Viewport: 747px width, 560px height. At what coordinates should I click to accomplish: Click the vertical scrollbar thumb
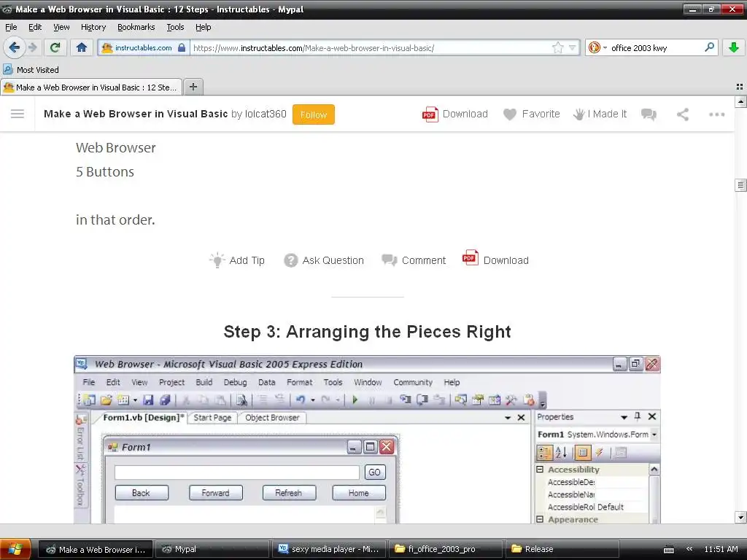pyautogui.click(x=741, y=184)
